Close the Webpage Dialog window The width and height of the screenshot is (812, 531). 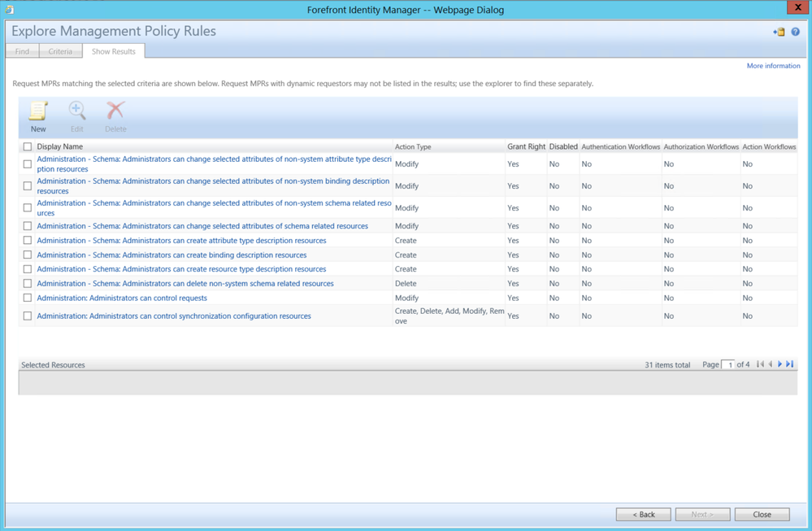[x=799, y=7]
